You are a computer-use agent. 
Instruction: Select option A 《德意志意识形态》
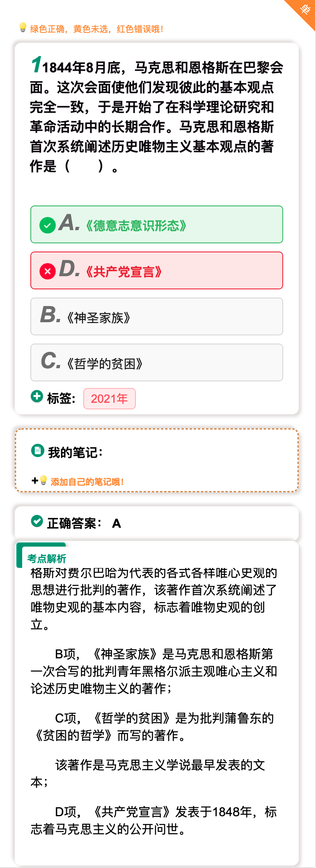click(157, 224)
